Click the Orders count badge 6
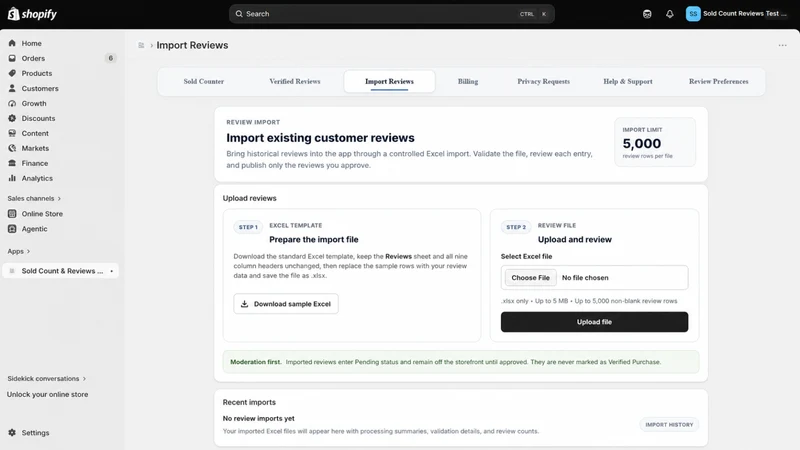The image size is (800, 450). pyautogui.click(x=110, y=58)
